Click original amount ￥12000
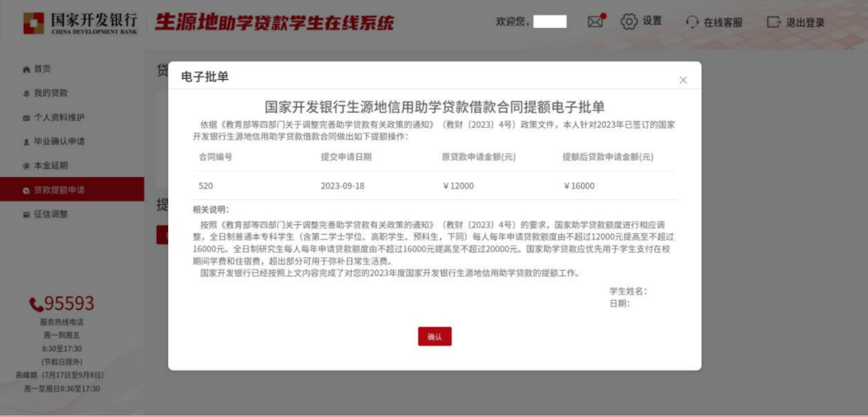Screen dimensions: 868x417 coord(458,186)
